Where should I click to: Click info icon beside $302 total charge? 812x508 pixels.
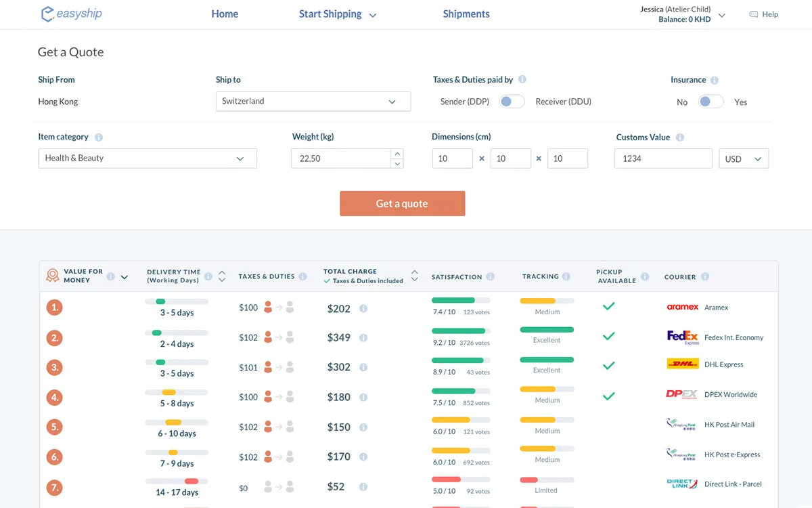[x=363, y=367]
